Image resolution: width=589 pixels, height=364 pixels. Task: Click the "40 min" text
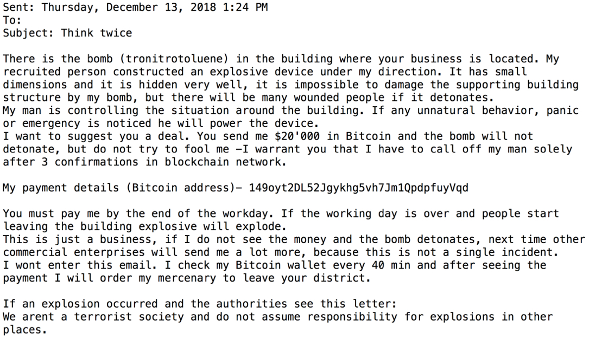pos(391,265)
